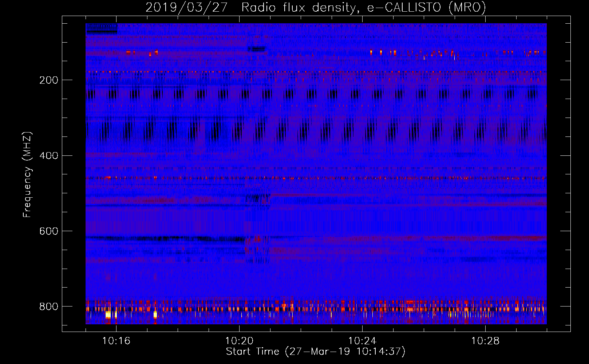Screen dimensions: 589x364
Task: Click the '200' frequency tick label
Action: [49, 80]
